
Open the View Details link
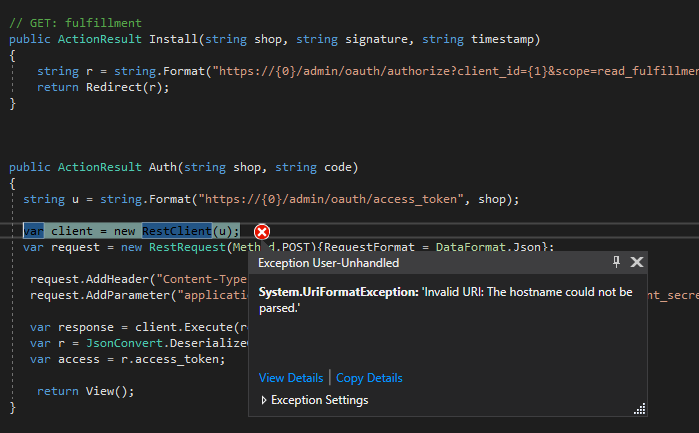coord(291,378)
